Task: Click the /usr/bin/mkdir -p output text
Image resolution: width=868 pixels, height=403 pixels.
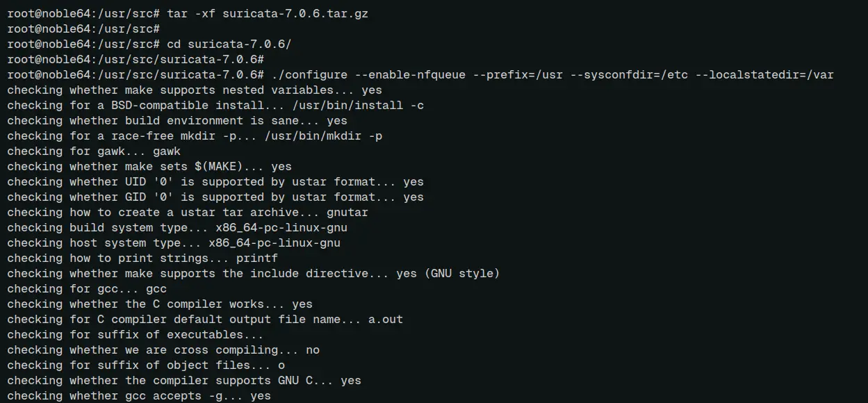Action: (x=323, y=136)
